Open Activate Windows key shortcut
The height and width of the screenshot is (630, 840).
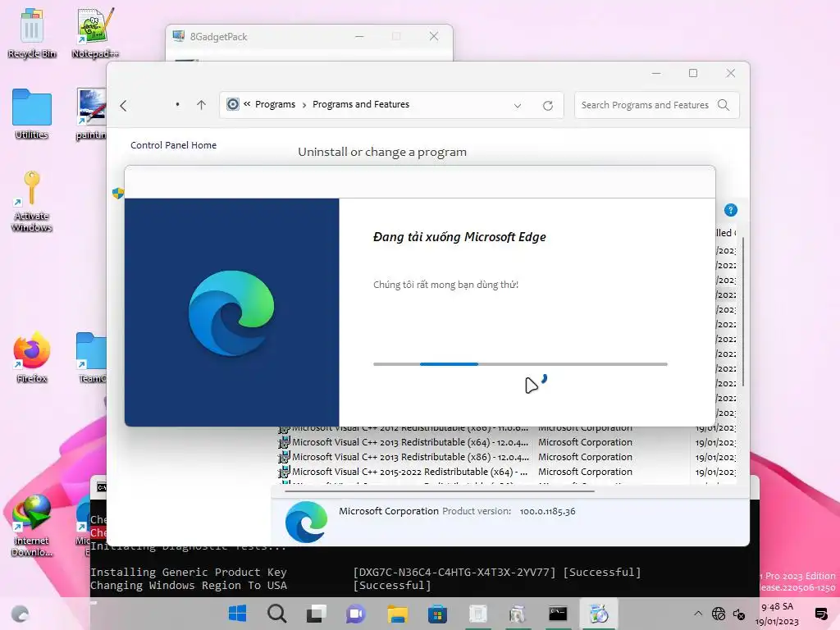click(32, 201)
